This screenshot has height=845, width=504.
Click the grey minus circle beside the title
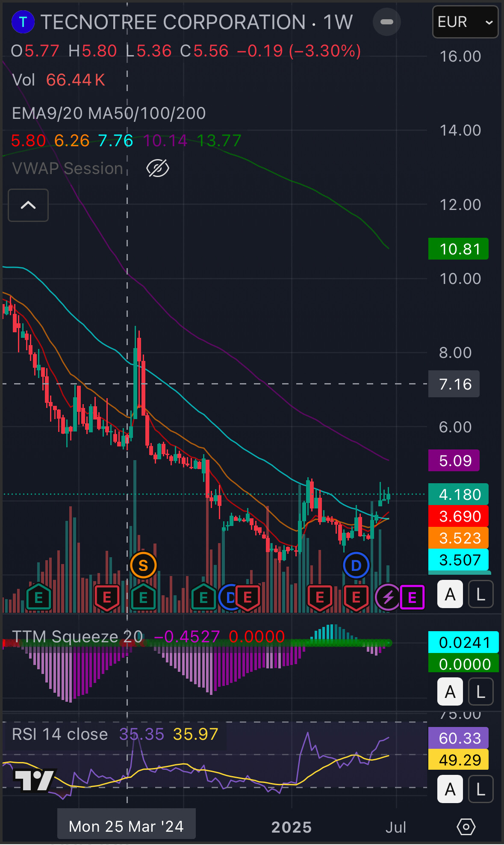(x=386, y=22)
